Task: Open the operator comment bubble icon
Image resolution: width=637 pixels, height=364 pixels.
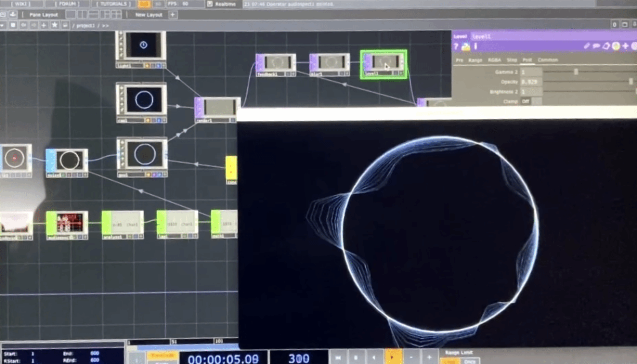Action: pos(596,46)
